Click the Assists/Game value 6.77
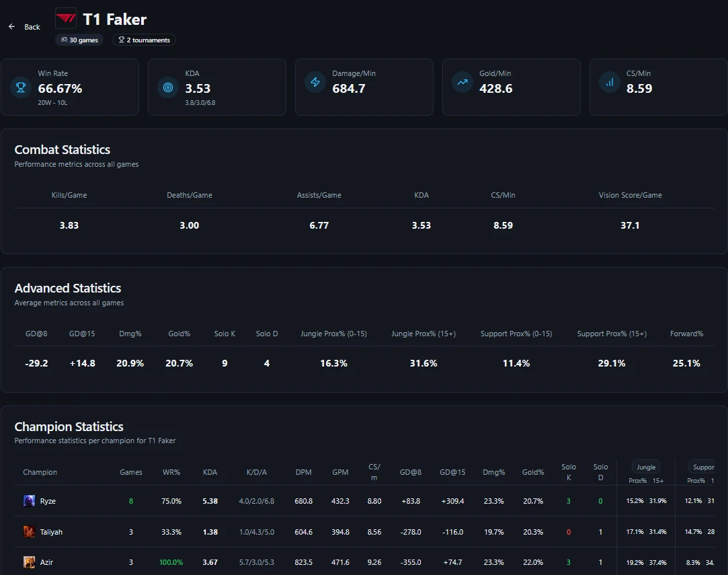The width and height of the screenshot is (728, 575). (x=319, y=225)
